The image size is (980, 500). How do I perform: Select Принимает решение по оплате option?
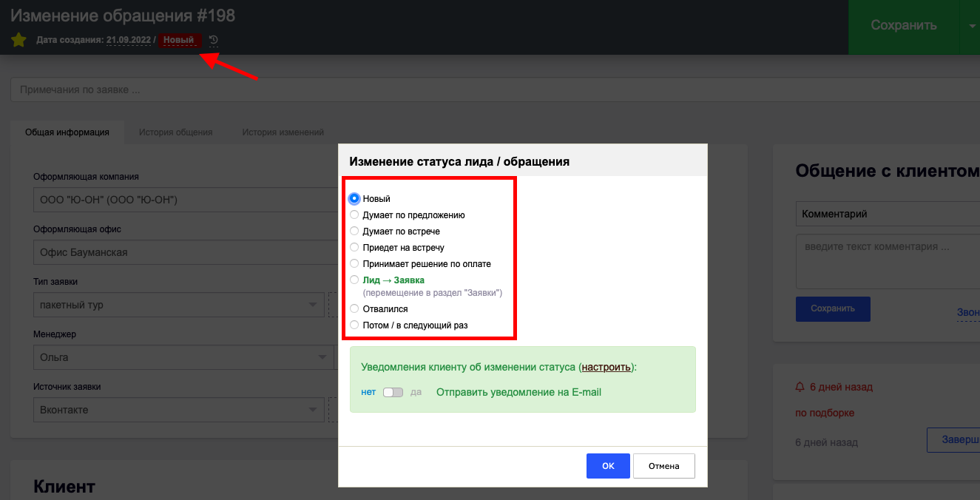click(x=354, y=263)
